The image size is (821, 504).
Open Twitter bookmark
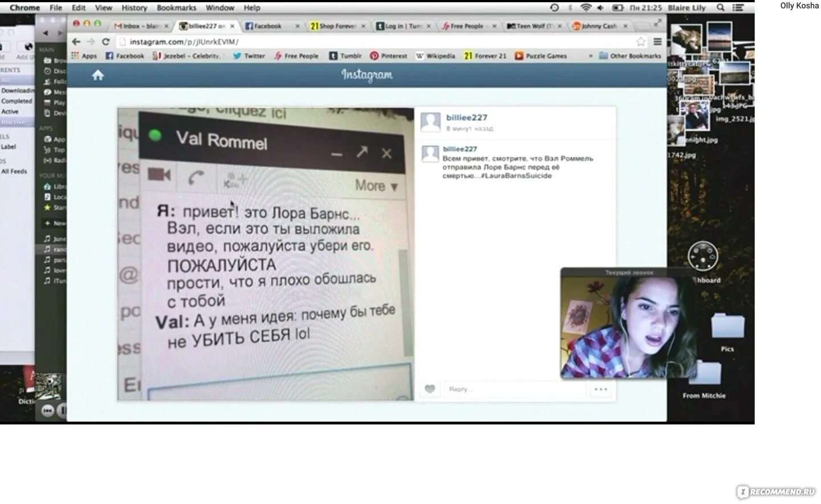point(249,56)
